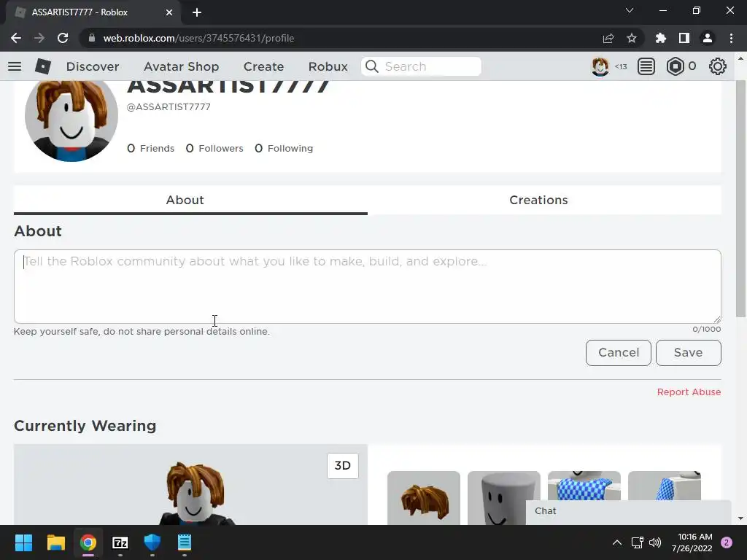Click the Robux balance icon
Image resolution: width=747 pixels, height=560 pixels.
pyautogui.click(x=675, y=66)
